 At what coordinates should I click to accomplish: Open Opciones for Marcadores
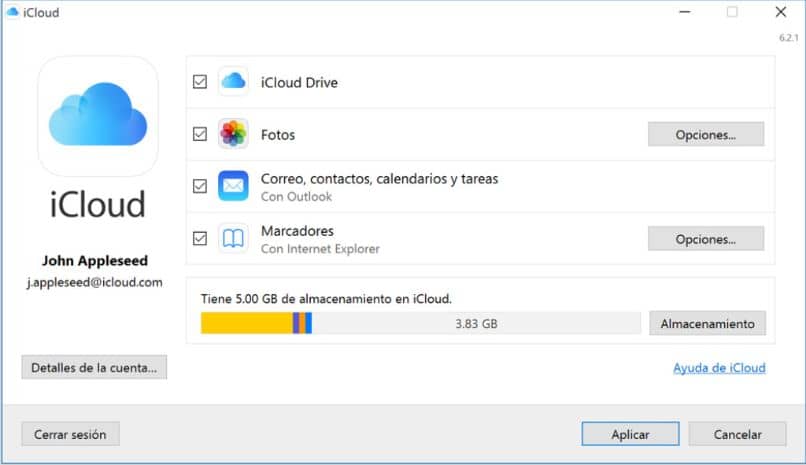point(705,239)
